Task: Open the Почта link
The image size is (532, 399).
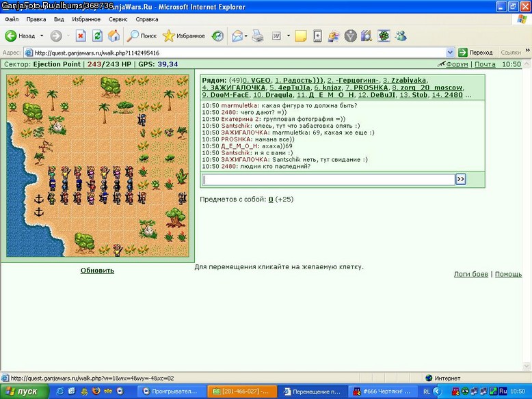Action: (x=485, y=64)
